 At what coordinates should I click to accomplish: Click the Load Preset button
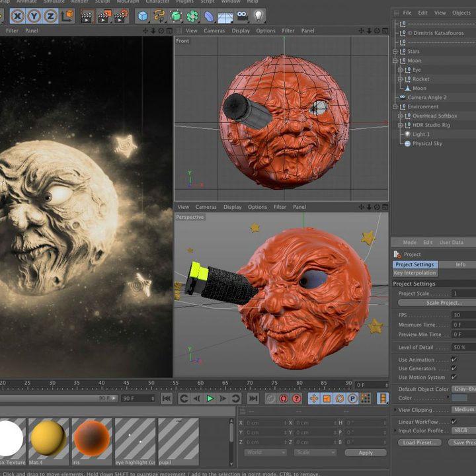[x=420, y=442]
